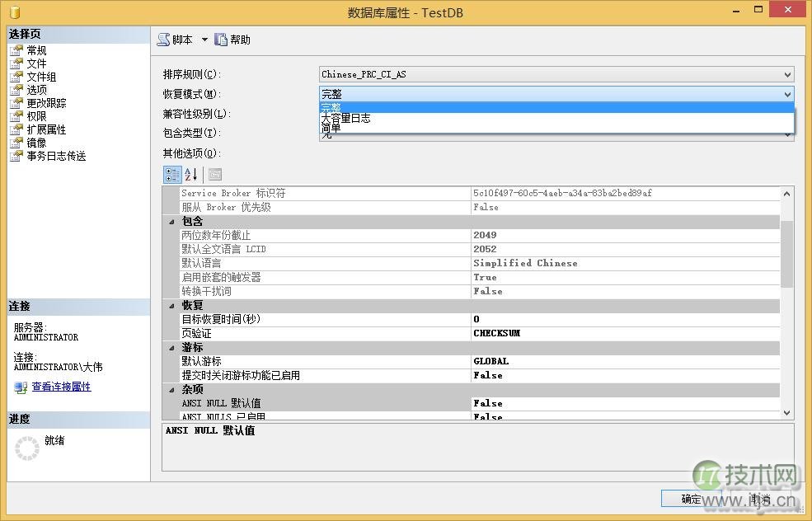Switch to Categorized view in property grid
Image resolution: width=812 pixels, height=521 pixels.
pyautogui.click(x=172, y=175)
